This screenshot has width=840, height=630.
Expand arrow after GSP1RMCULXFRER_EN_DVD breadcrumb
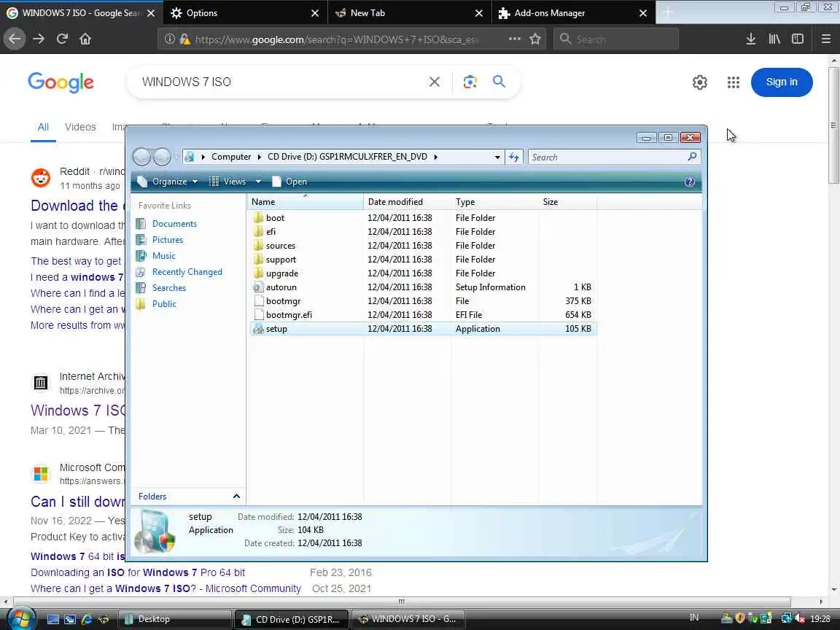coord(435,157)
